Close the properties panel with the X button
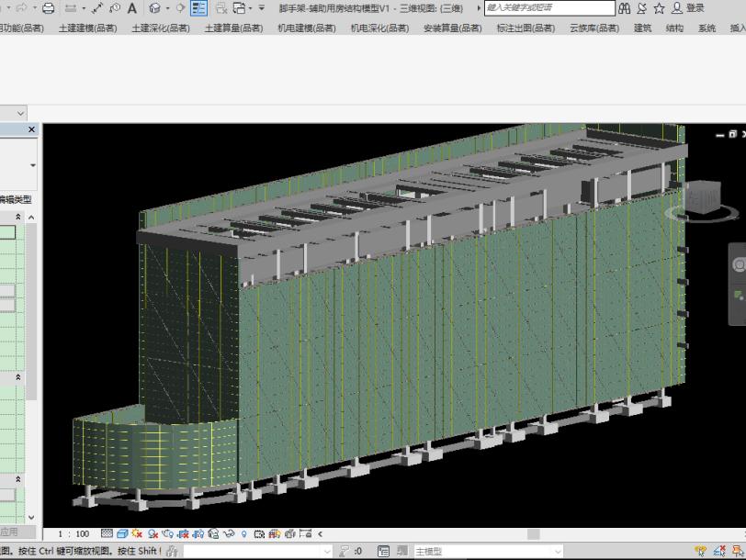Viewport: 746px width, 560px height. [32, 130]
